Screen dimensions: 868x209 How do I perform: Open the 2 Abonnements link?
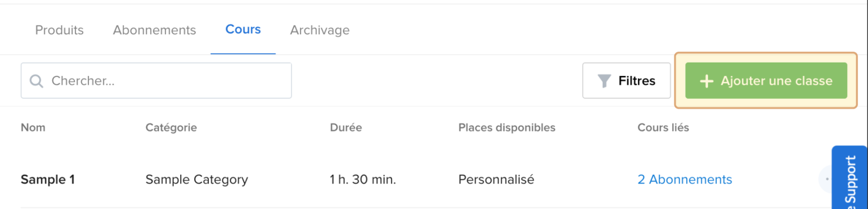click(685, 180)
